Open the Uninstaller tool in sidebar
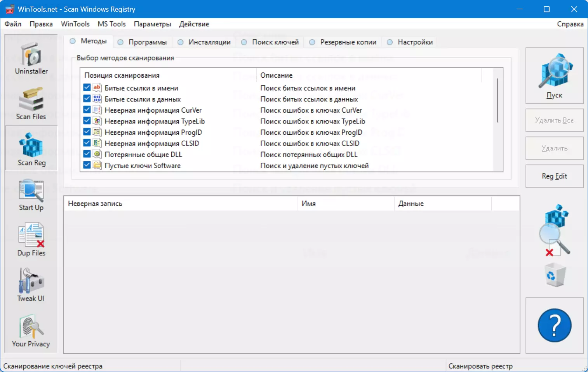This screenshot has height=372, width=588. [x=31, y=58]
